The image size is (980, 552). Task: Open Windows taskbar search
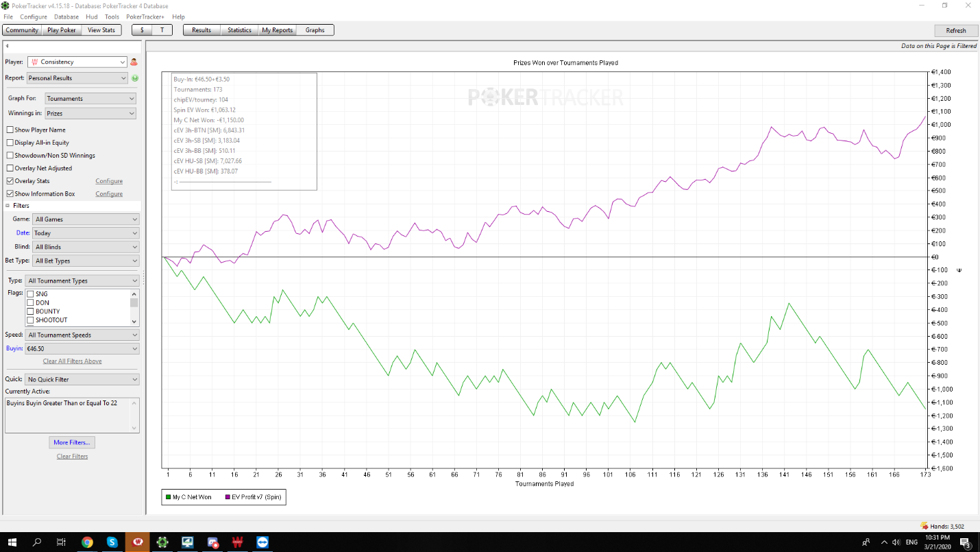tap(36, 542)
